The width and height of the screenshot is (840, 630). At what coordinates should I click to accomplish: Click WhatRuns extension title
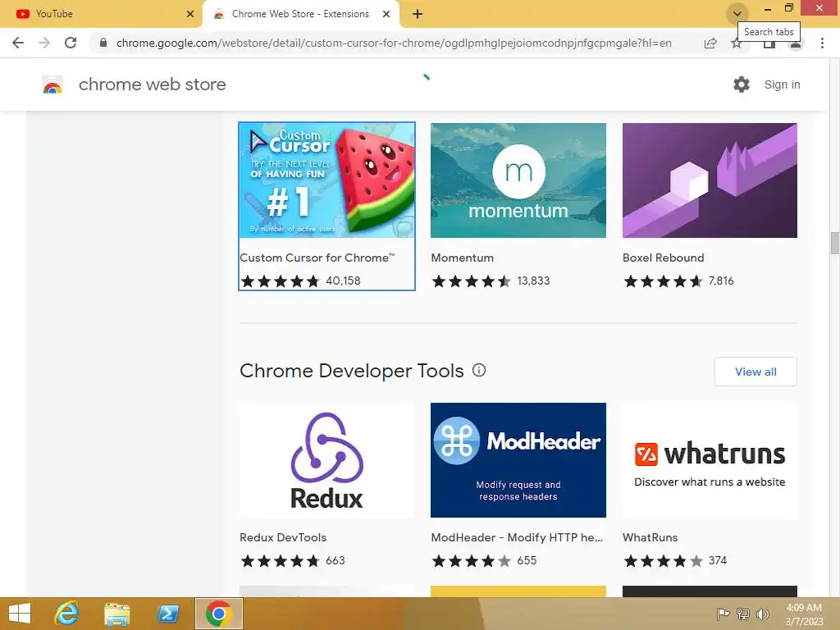point(650,537)
